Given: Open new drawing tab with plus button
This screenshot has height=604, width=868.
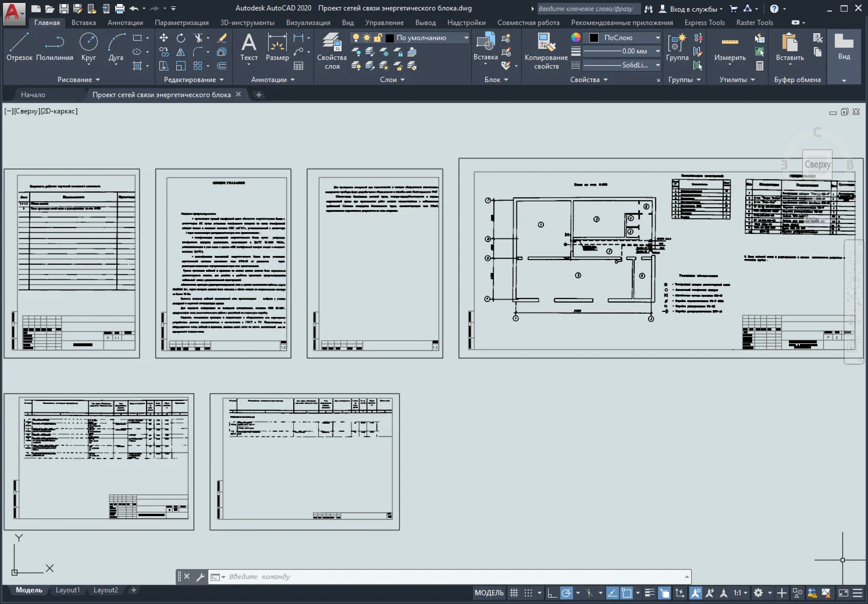Looking at the screenshot, I should (x=259, y=95).
